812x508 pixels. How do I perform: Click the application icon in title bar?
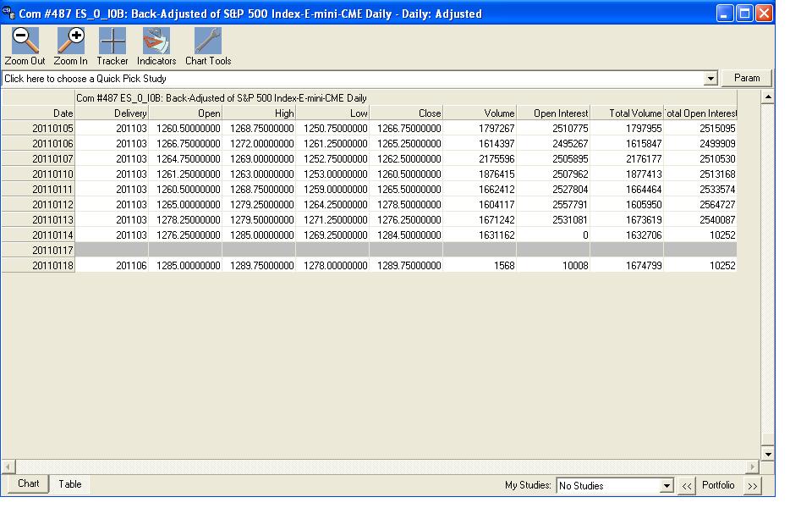point(8,13)
